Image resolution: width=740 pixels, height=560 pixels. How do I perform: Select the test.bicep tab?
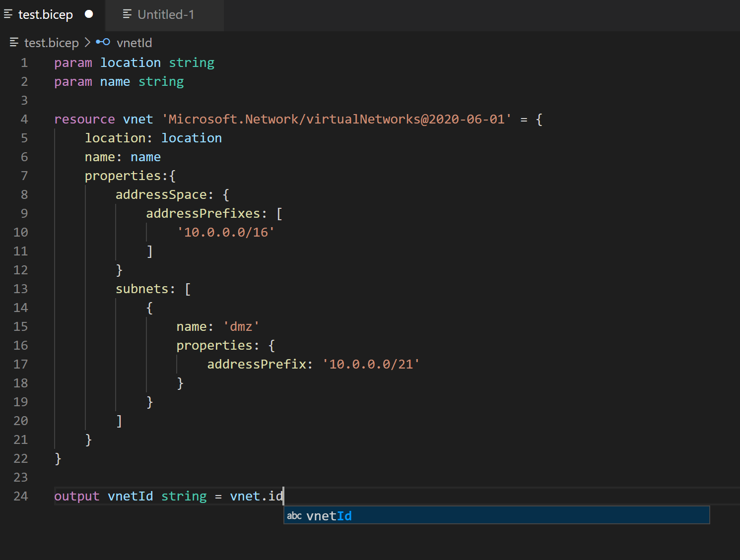[x=45, y=14]
